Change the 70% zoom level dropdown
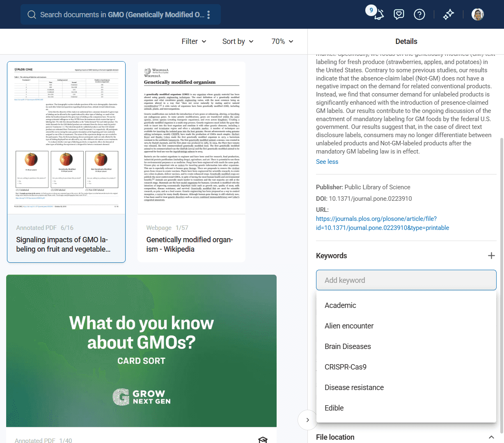This screenshot has width=504, height=443. click(x=282, y=41)
